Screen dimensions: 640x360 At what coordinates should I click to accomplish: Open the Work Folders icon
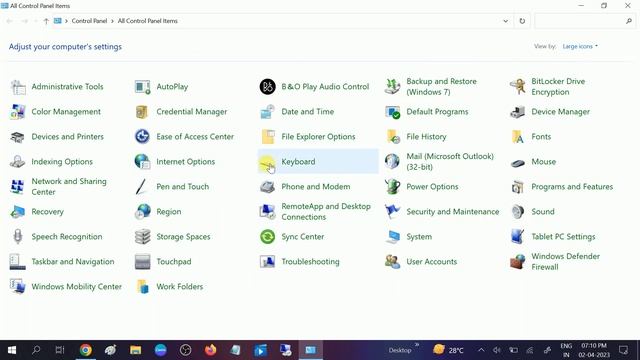tap(142, 287)
